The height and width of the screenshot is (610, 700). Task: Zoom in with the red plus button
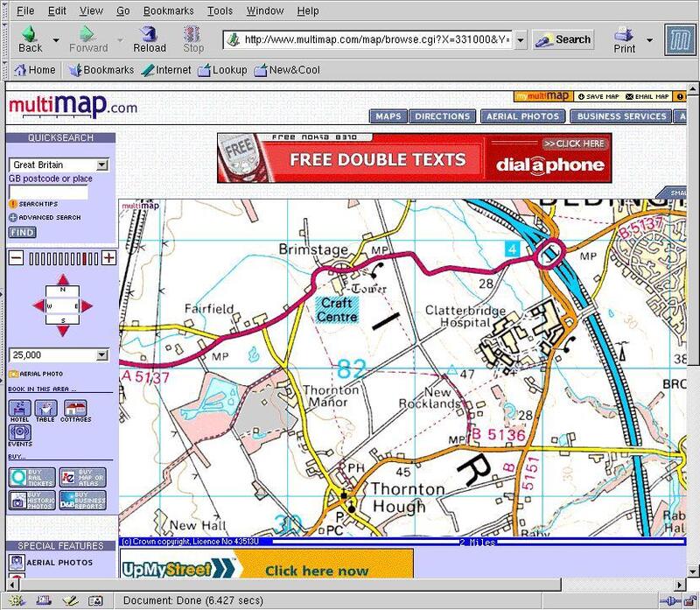(108, 258)
